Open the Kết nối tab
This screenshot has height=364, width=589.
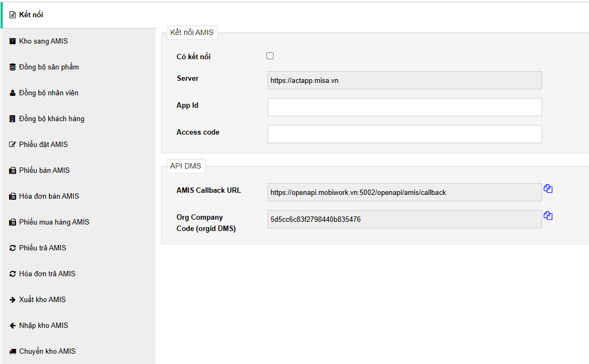pyautogui.click(x=31, y=15)
